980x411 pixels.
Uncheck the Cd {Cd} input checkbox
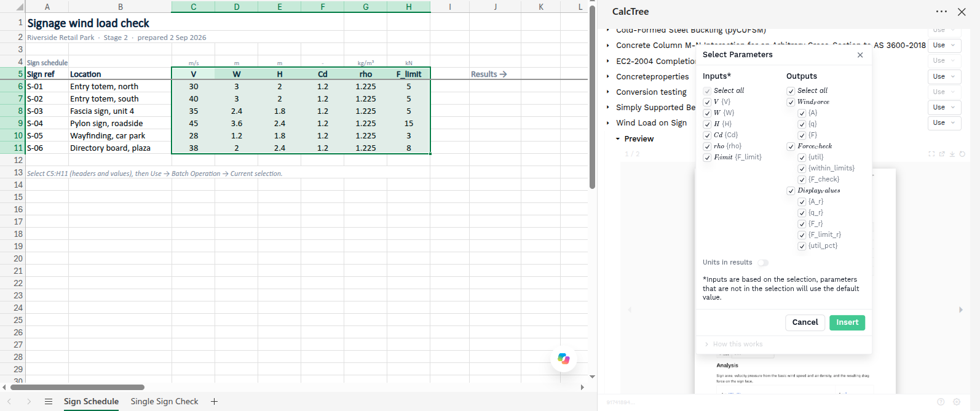(x=707, y=135)
